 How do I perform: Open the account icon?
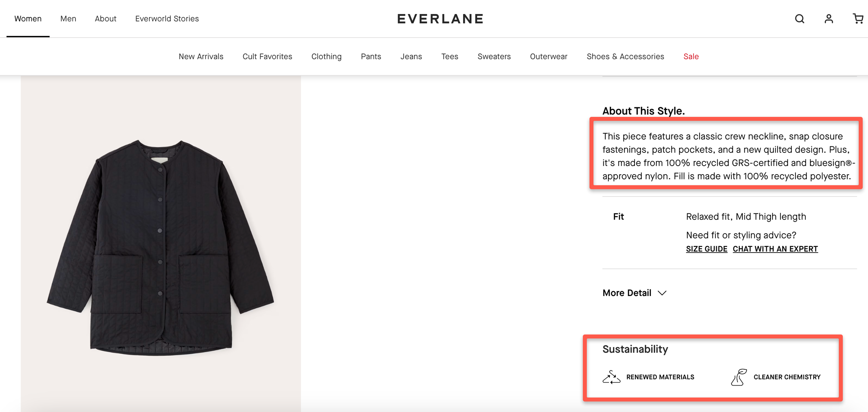point(828,19)
